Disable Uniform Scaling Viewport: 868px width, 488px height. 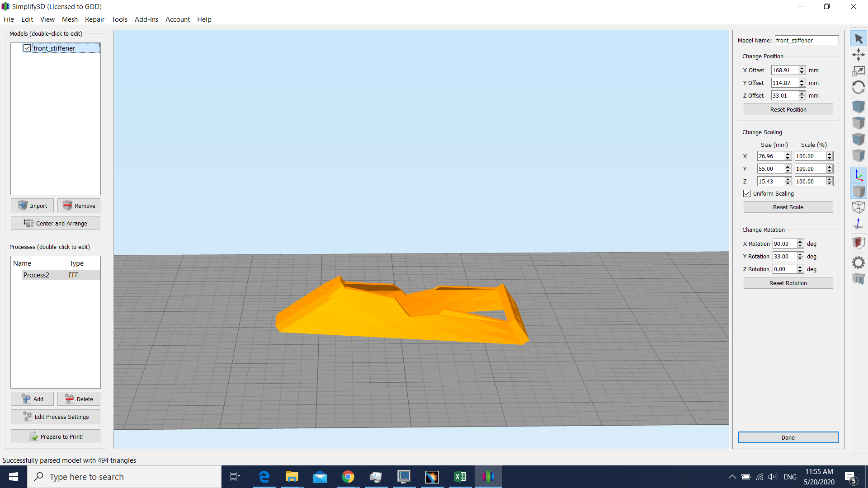[747, 193]
